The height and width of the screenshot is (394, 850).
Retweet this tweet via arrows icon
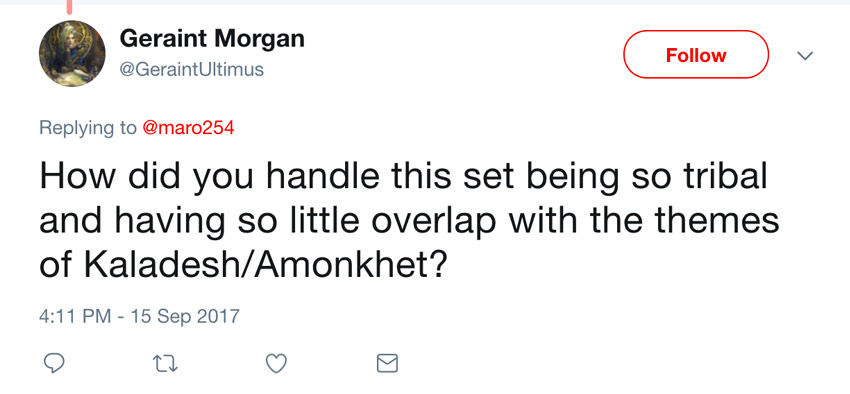pos(164,364)
